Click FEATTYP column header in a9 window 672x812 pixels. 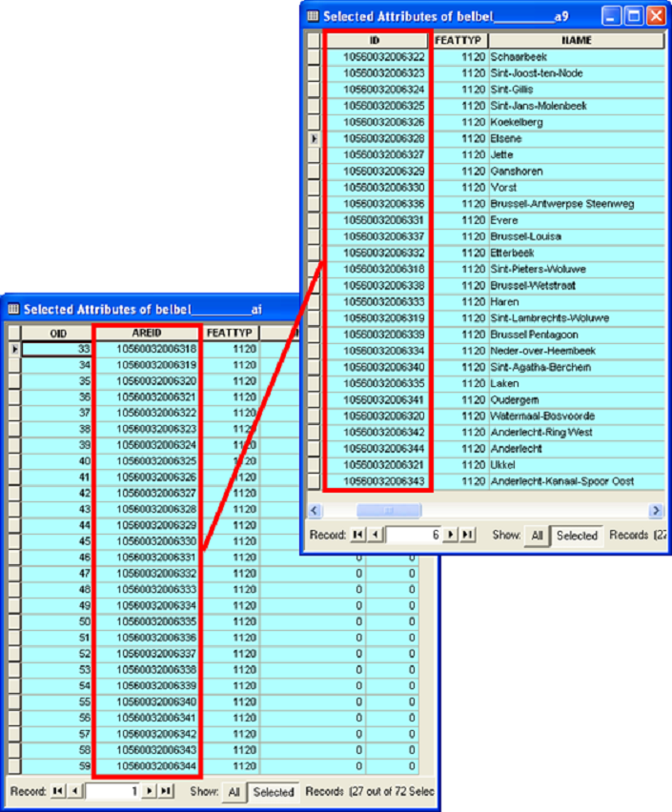click(x=458, y=40)
